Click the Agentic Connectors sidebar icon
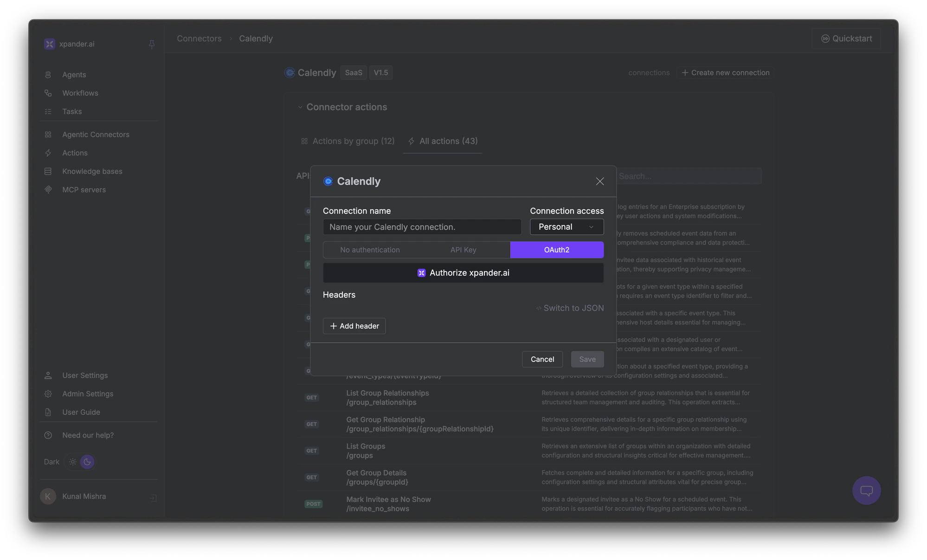 point(48,134)
